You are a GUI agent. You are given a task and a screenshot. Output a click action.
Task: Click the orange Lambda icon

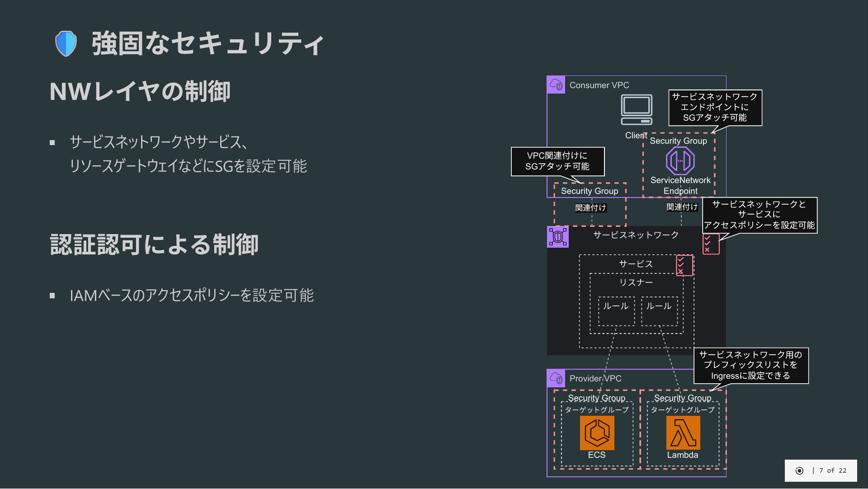coord(683,433)
